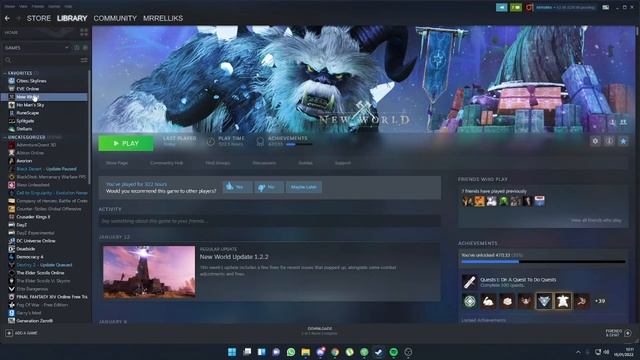Open advanced library filter settings icon
This screenshot has width=640, height=360.
[x=84, y=60]
